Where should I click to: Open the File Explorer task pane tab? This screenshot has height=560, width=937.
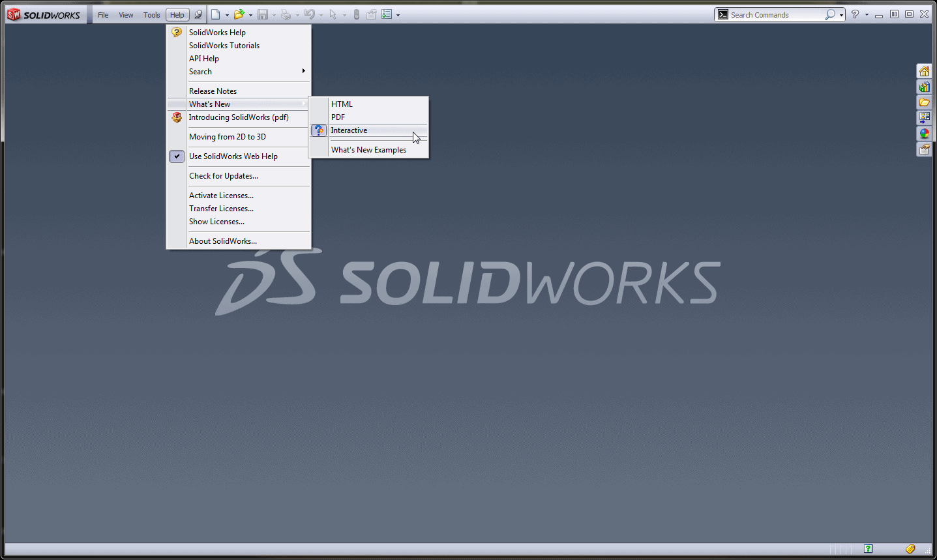(924, 102)
